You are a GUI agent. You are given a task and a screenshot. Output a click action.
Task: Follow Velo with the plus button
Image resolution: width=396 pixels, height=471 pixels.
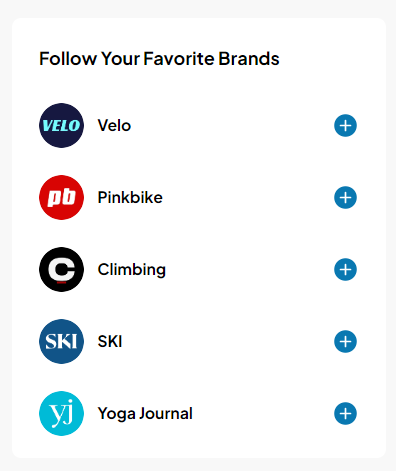345,126
